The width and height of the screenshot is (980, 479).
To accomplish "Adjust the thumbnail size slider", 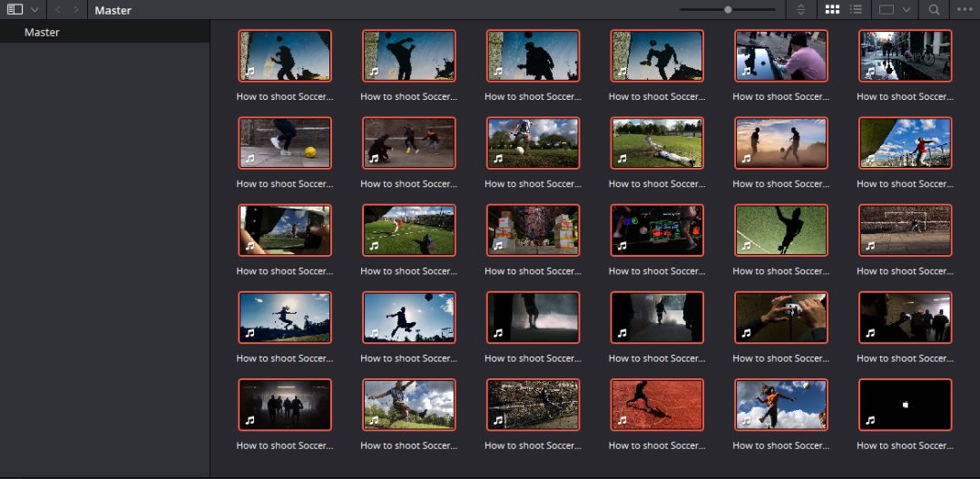I will coord(728,9).
